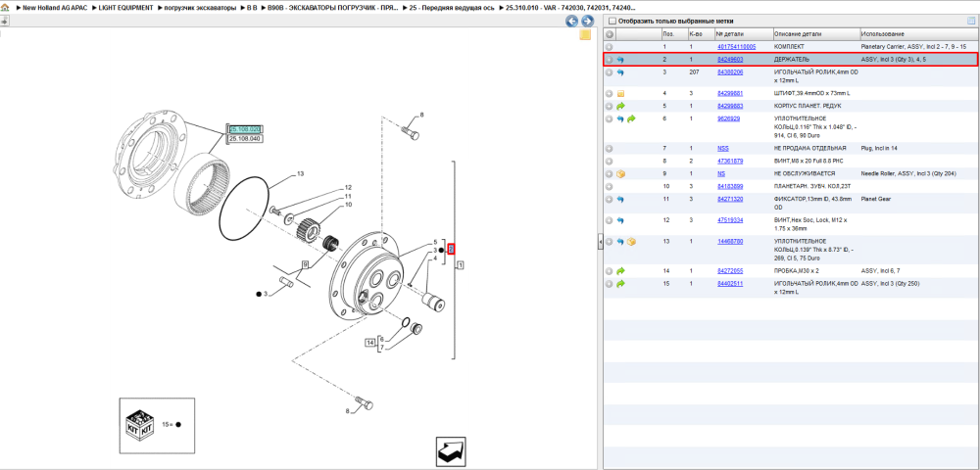Screen dimensions: 980x470
Task: Sort by the '№ детали' column header
Action: click(x=743, y=33)
